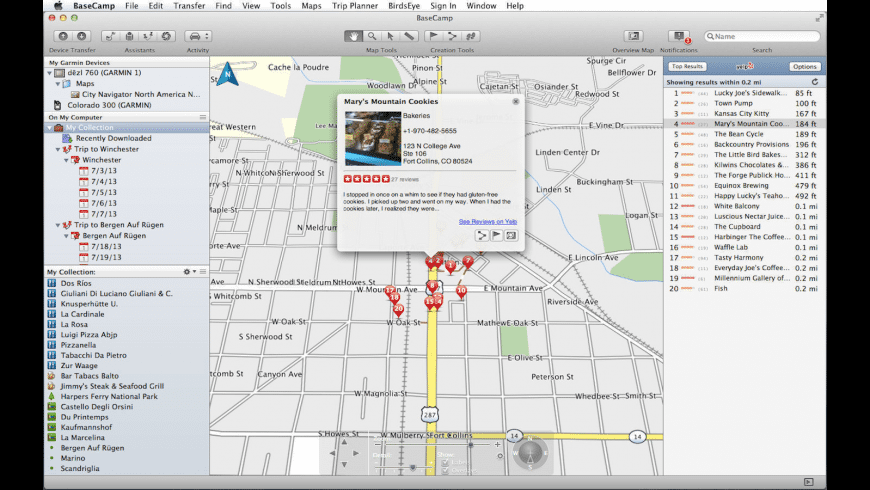Open the Trip Planner menu
The image size is (870, 490).
(353, 6)
